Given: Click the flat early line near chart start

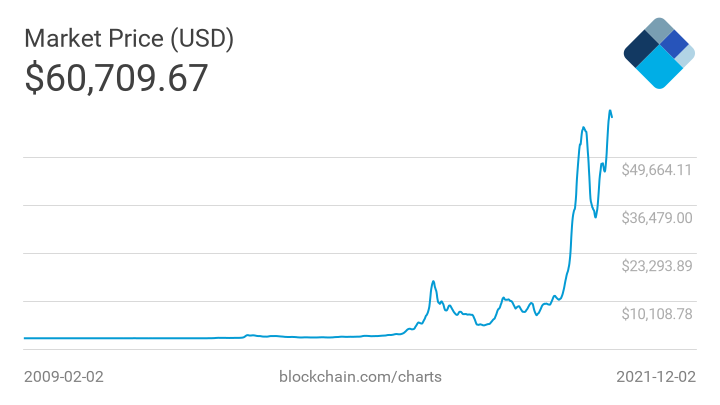Looking at the screenshot, I should [x=100, y=338].
